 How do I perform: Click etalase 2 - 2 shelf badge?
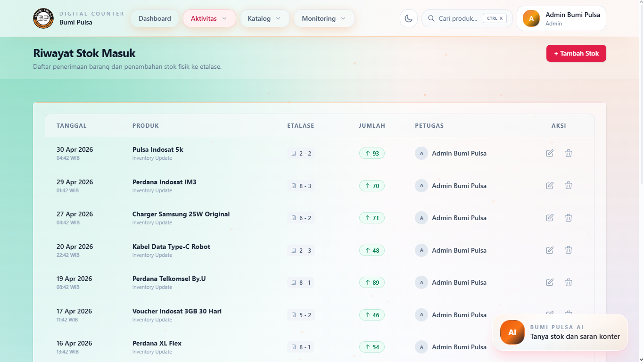(301, 153)
